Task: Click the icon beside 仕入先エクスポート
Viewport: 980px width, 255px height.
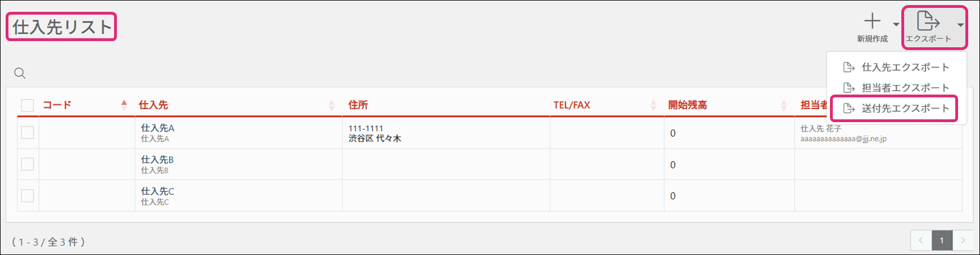Action: [x=849, y=68]
